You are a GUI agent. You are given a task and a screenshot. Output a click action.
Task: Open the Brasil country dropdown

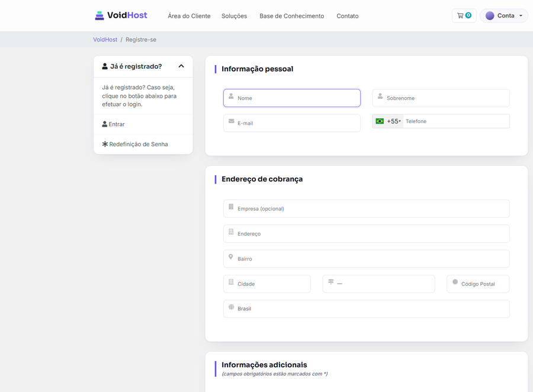click(x=367, y=309)
